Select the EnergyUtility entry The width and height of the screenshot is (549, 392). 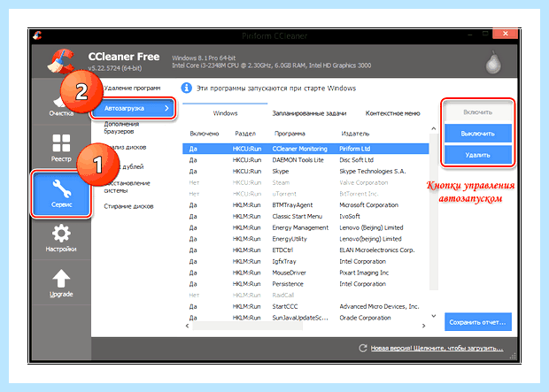point(305,239)
